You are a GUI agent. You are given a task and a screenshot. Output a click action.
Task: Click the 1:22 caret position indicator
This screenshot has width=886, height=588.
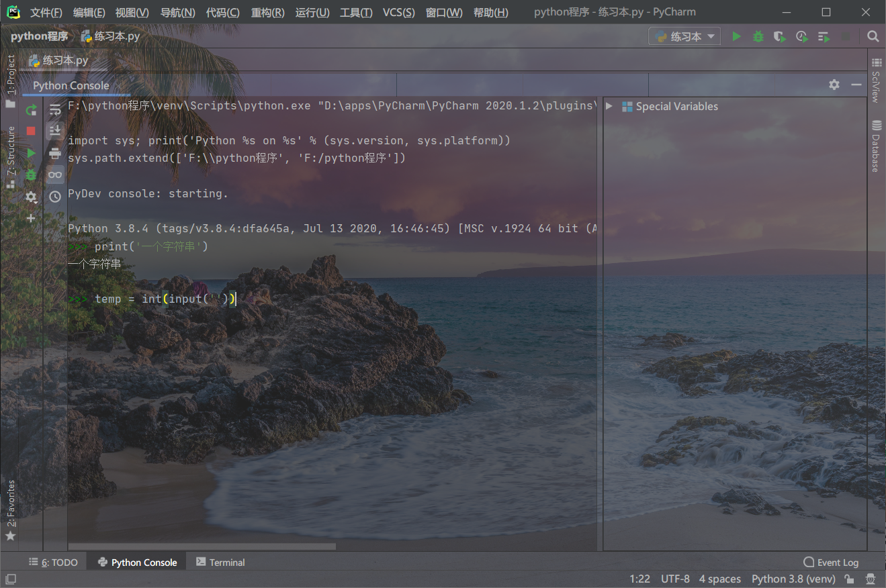639,579
